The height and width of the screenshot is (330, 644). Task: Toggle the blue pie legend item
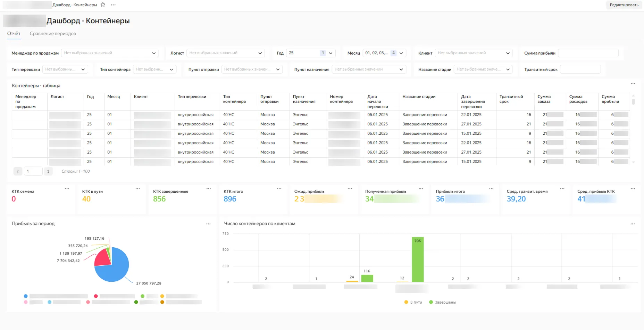click(26, 296)
